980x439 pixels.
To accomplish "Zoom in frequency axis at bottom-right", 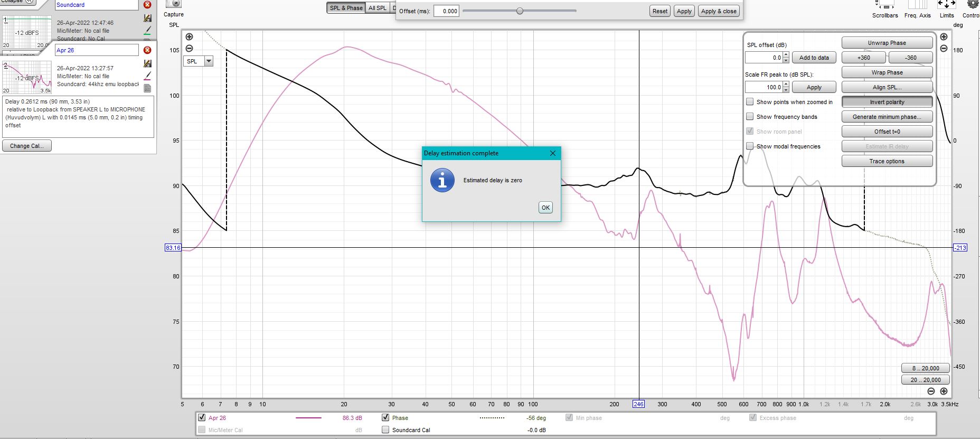I will click(x=944, y=391).
